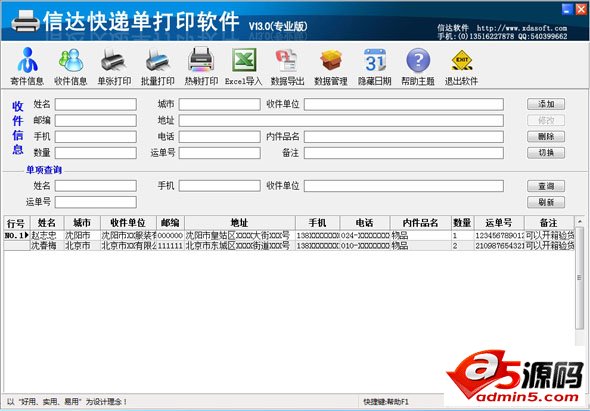
Task: Click the 隐藏日期 hide date calendar icon
Action: 374,67
